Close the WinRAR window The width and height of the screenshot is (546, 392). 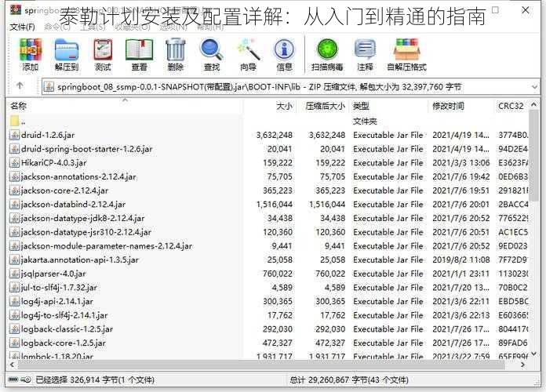click(526, 10)
